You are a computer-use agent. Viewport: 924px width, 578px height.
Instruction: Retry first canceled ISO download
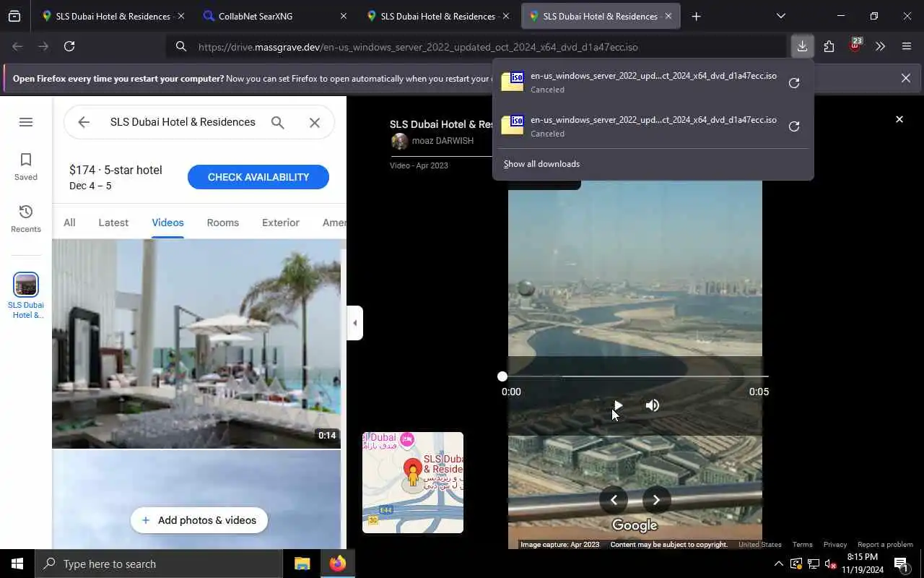click(x=794, y=83)
